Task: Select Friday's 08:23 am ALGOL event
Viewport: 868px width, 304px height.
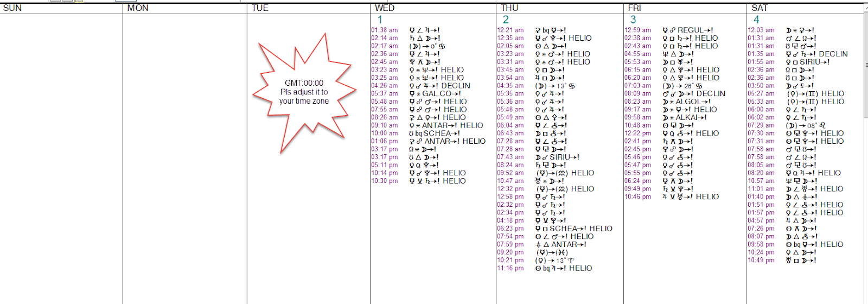Action: (667, 102)
